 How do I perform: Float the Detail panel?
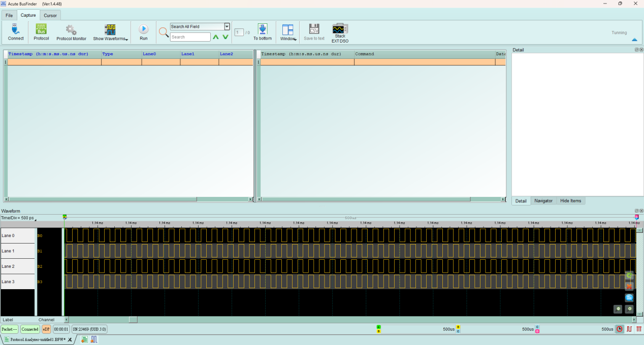click(x=637, y=50)
